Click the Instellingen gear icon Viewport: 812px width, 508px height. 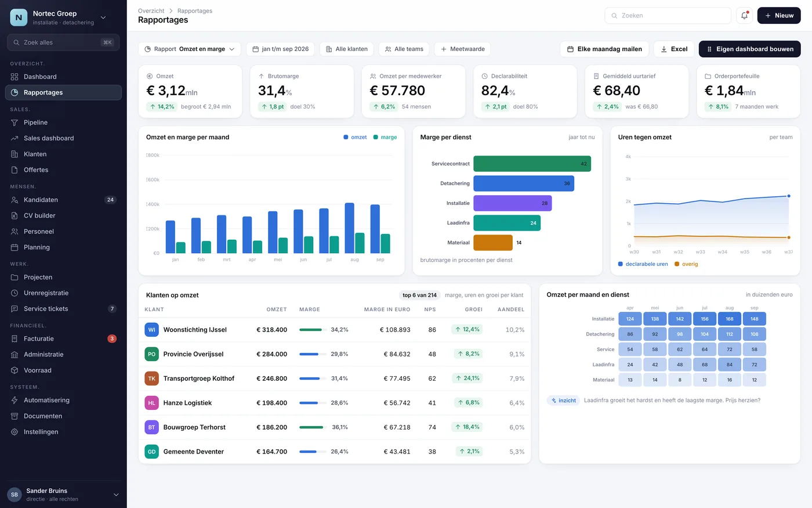14,432
